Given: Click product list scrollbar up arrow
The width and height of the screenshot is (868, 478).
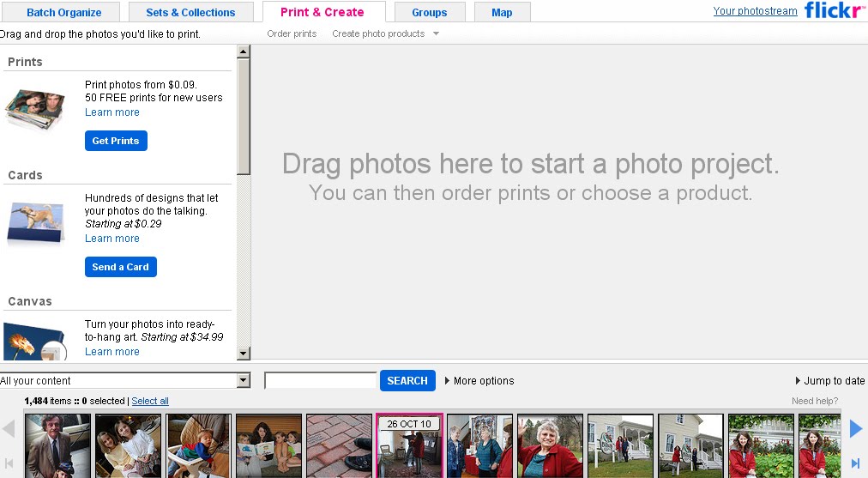Looking at the screenshot, I should click(243, 51).
